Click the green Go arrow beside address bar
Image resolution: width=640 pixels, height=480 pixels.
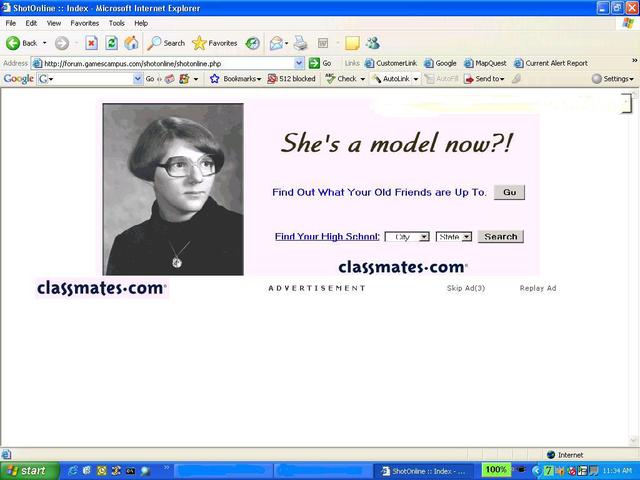click(314, 63)
